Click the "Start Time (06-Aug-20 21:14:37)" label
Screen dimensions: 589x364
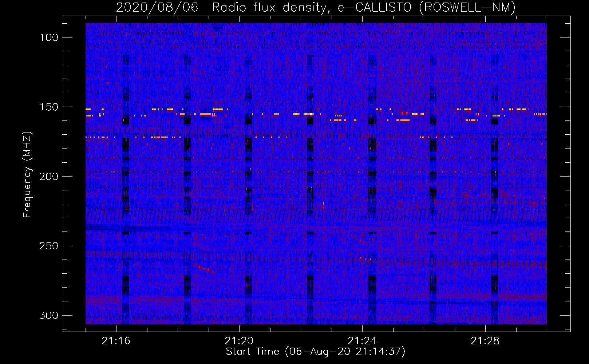pyautogui.click(x=316, y=352)
